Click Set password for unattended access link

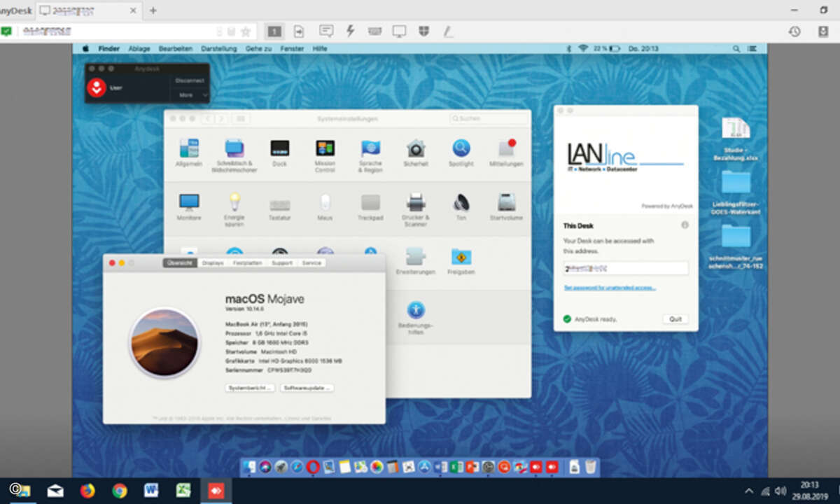[610, 288]
